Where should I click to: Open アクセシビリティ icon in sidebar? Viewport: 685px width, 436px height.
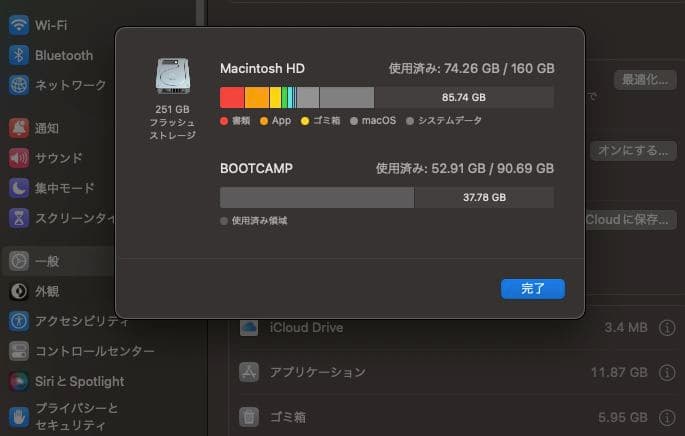[x=19, y=321]
